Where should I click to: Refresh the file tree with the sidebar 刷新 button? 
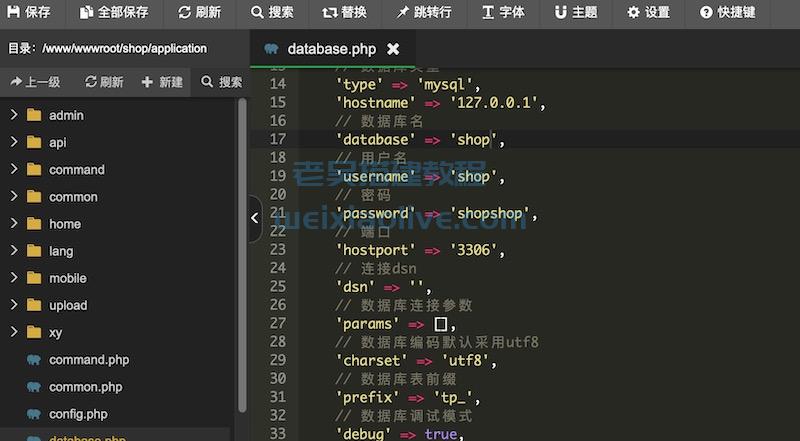point(104,82)
